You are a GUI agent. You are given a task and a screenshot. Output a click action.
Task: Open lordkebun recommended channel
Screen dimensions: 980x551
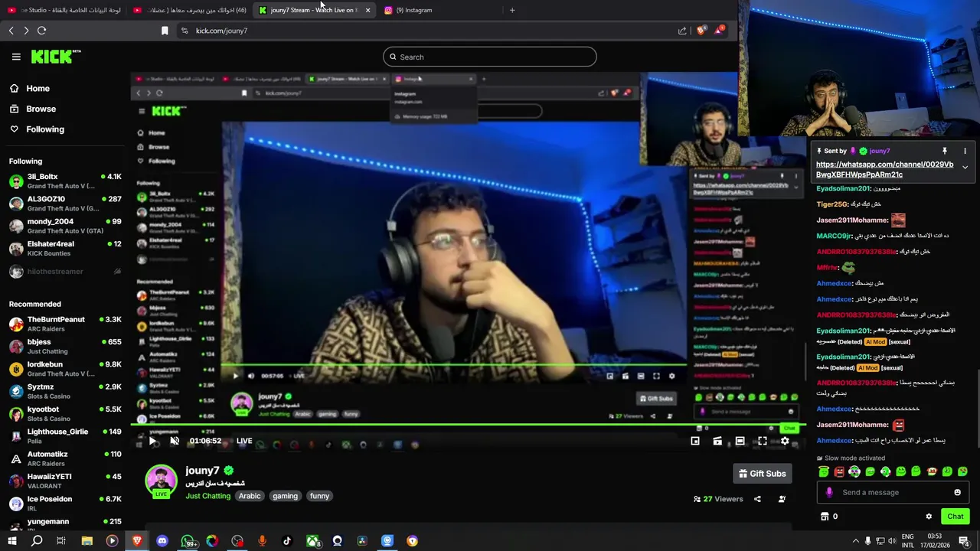point(65,369)
